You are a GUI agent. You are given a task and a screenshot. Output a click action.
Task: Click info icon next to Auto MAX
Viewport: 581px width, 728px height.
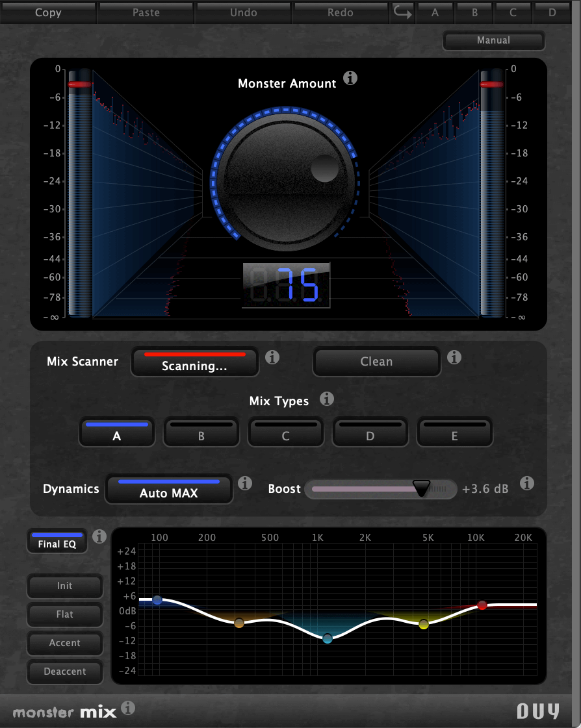[x=245, y=483]
